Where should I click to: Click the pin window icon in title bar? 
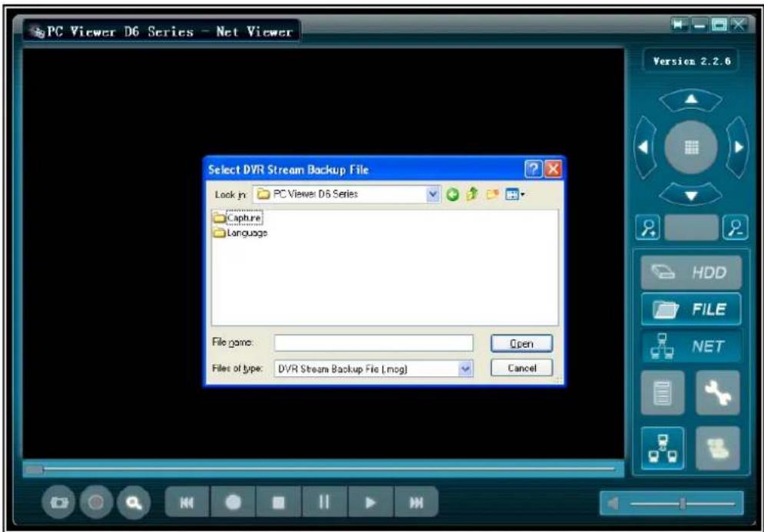point(679,25)
